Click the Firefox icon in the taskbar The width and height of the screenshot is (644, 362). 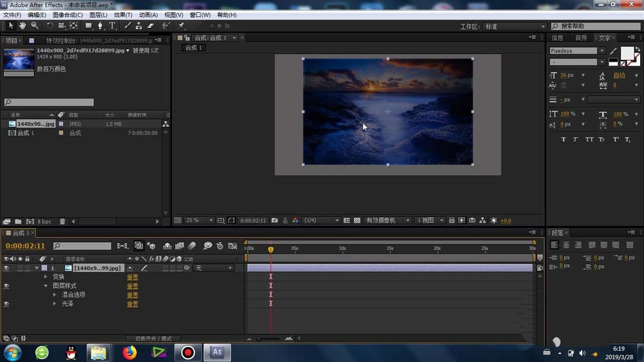coord(130,352)
